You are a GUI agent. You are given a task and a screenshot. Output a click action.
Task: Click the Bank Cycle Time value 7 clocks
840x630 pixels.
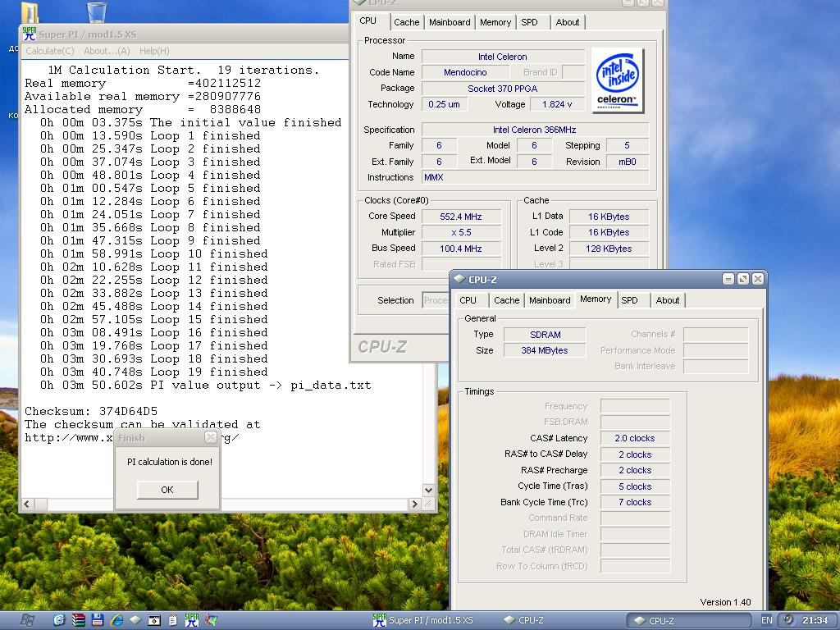pyautogui.click(x=635, y=502)
